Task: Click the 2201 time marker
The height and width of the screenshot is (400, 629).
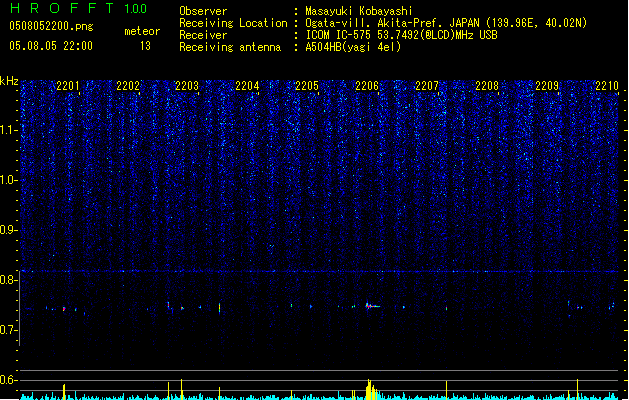Action: pos(68,86)
